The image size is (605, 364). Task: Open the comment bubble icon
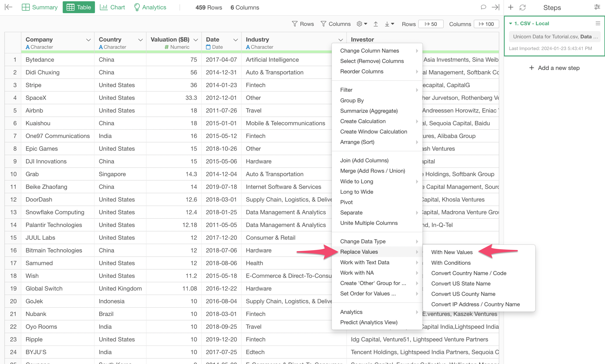[483, 7]
